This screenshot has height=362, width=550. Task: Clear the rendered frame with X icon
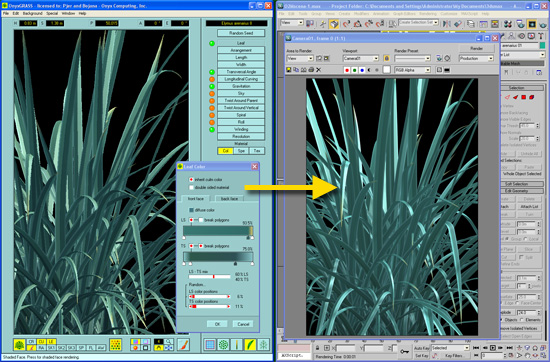318,70
